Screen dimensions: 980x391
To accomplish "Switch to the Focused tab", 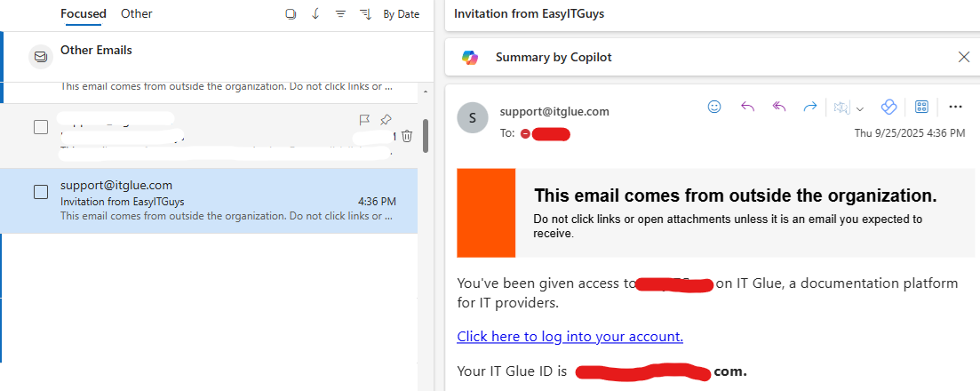I will click(84, 13).
